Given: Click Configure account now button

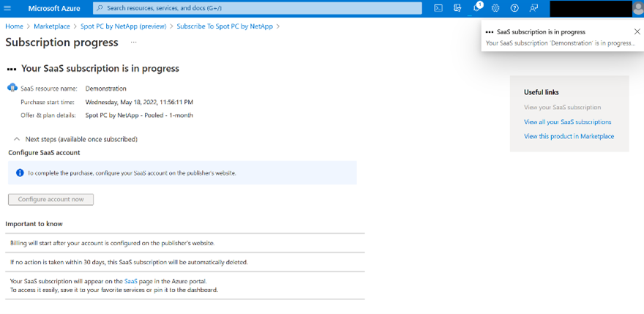Looking at the screenshot, I should click(x=51, y=199).
